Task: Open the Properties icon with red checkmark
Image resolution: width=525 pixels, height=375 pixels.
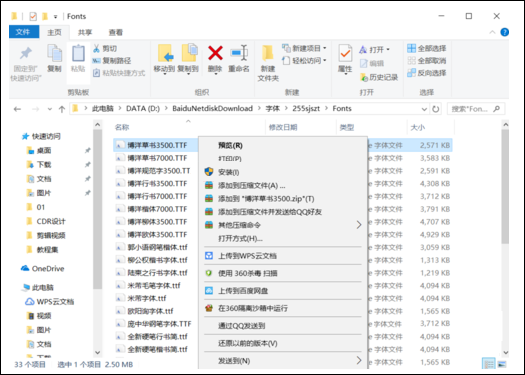Action: pyautogui.click(x=345, y=54)
